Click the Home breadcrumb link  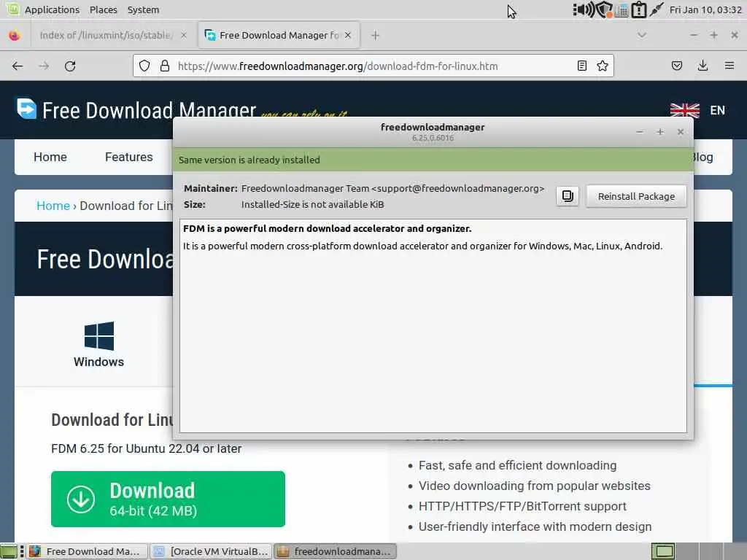click(53, 206)
